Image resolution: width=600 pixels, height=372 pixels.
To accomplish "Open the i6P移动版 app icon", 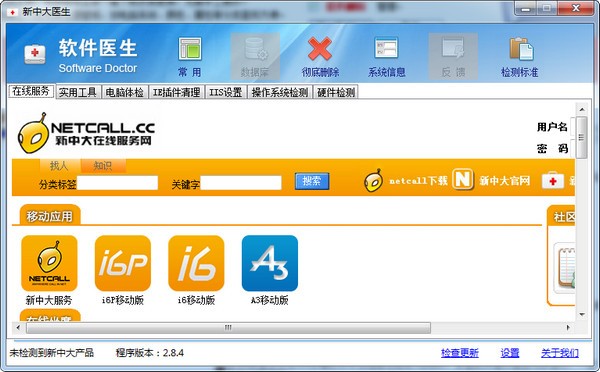I will click(x=122, y=263).
